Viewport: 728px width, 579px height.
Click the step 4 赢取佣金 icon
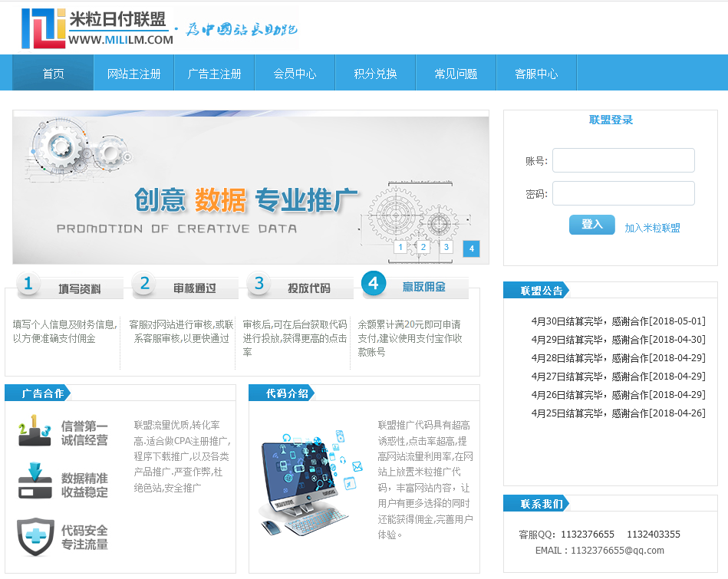pyautogui.click(x=374, y=283)
